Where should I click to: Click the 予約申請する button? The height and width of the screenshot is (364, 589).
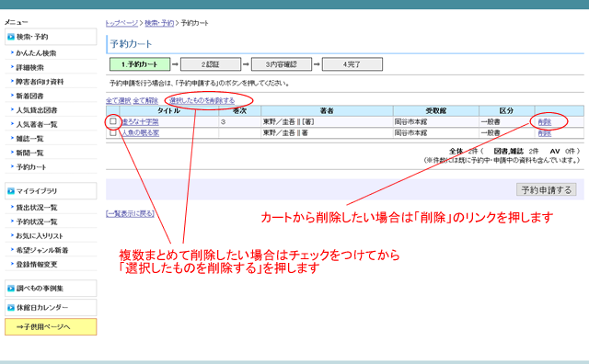point(546,190)
